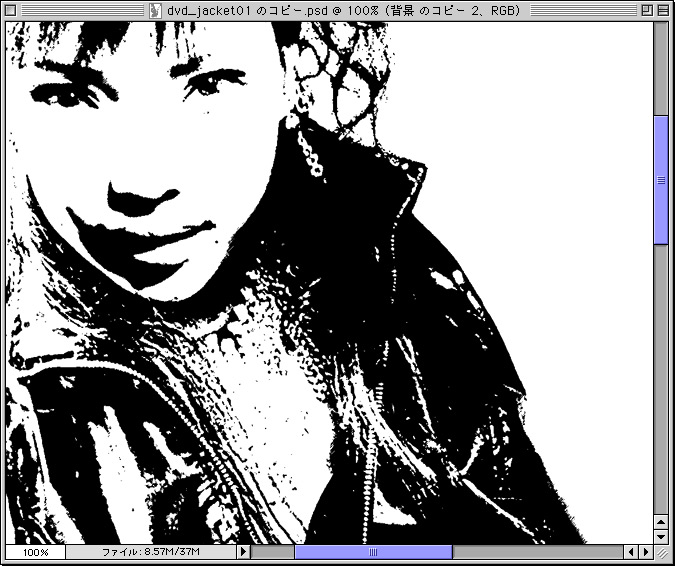Click the document proxy icon in title bar
Screen dimensions: 675x566
click(153, 10)
